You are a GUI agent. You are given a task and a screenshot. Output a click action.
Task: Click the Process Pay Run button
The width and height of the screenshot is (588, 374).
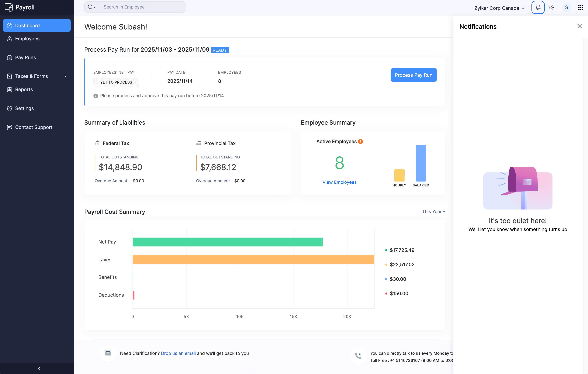(413, 75)
